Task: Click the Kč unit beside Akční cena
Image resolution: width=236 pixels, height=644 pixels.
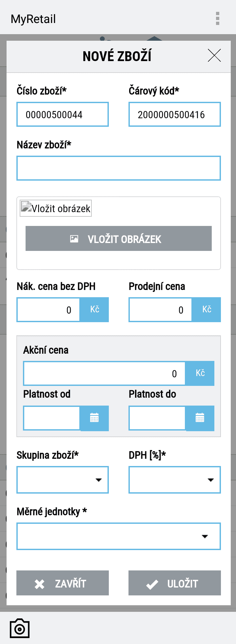Action: coord(200,373)
